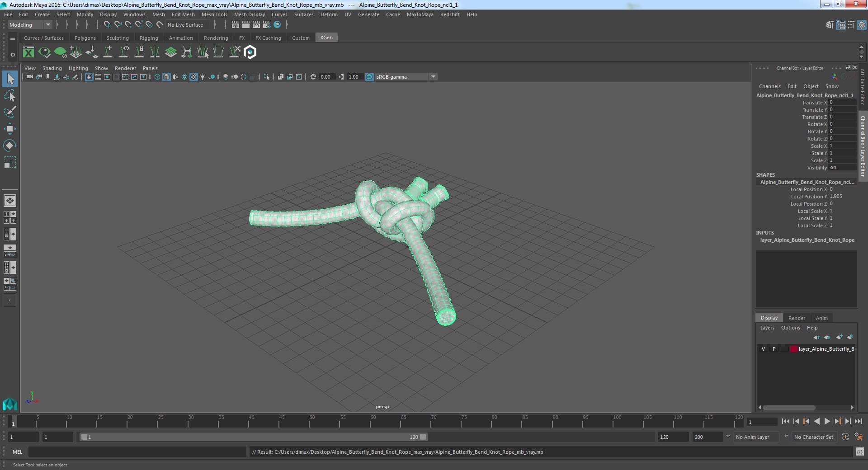Toggle the film gate viewport button

tap(98, 77)
